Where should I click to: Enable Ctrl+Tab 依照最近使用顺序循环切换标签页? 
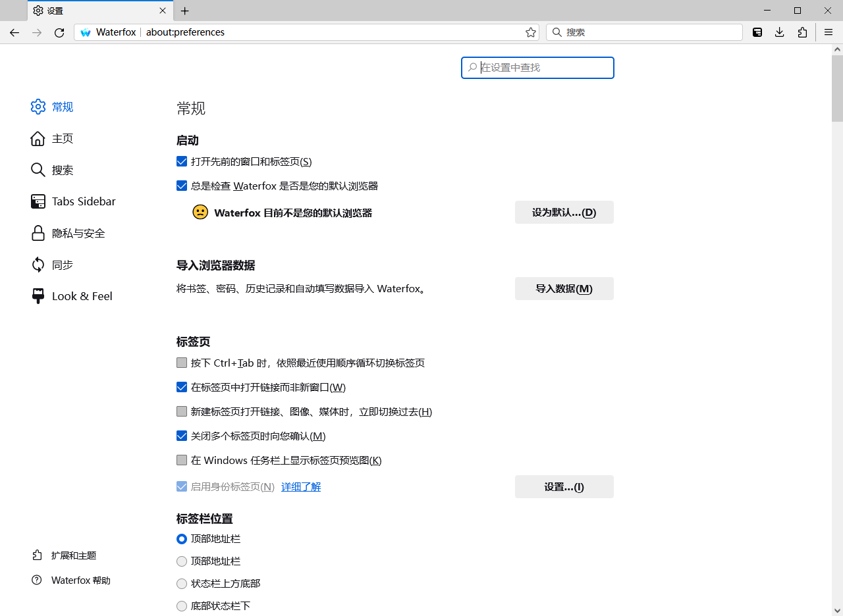pos(182,363)
